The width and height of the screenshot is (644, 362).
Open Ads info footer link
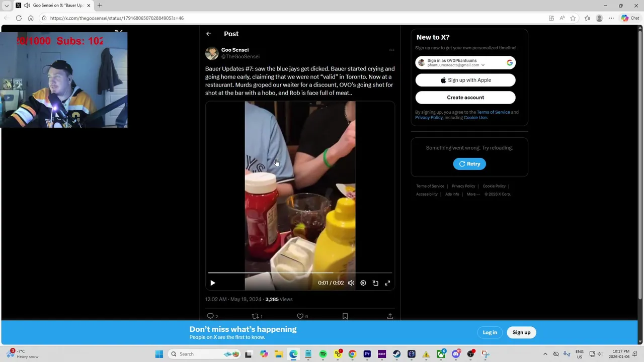(452, 194)
